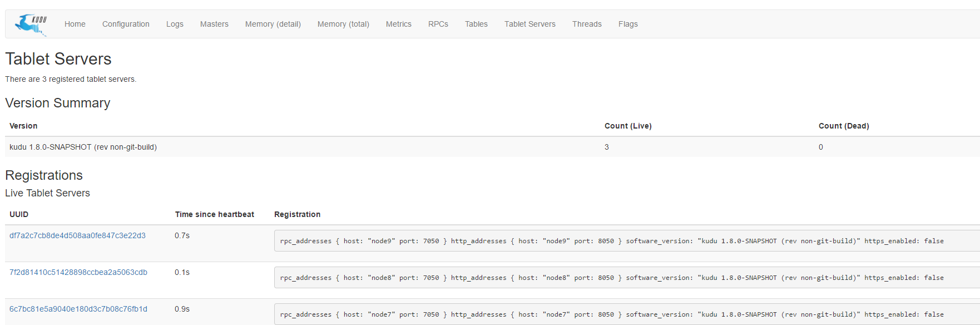Click the Tablet Servers page heading
The image size is (980, 325).
(58, 59)
